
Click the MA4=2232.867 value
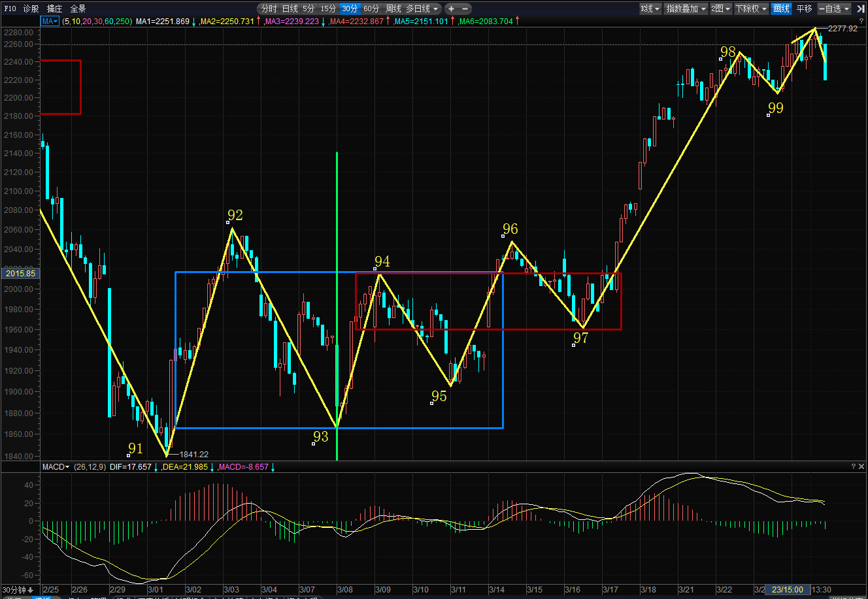click(356, 22)
